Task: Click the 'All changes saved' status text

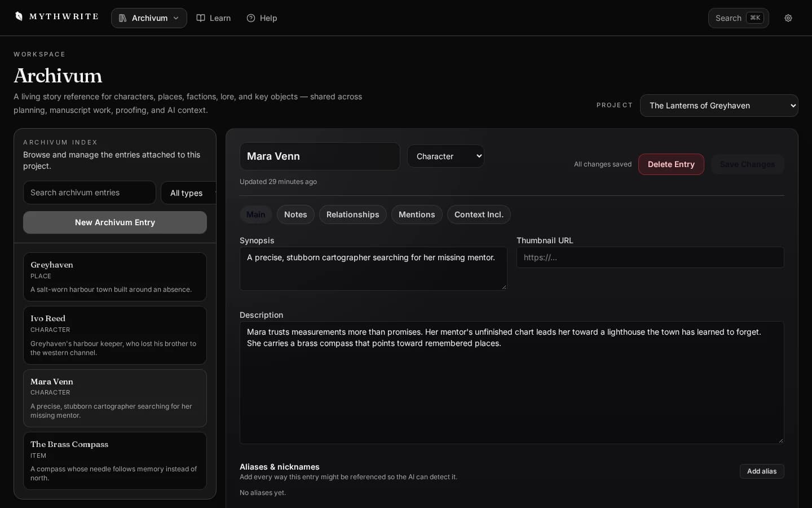Action: pyautogui.click(x=603, y=164)
